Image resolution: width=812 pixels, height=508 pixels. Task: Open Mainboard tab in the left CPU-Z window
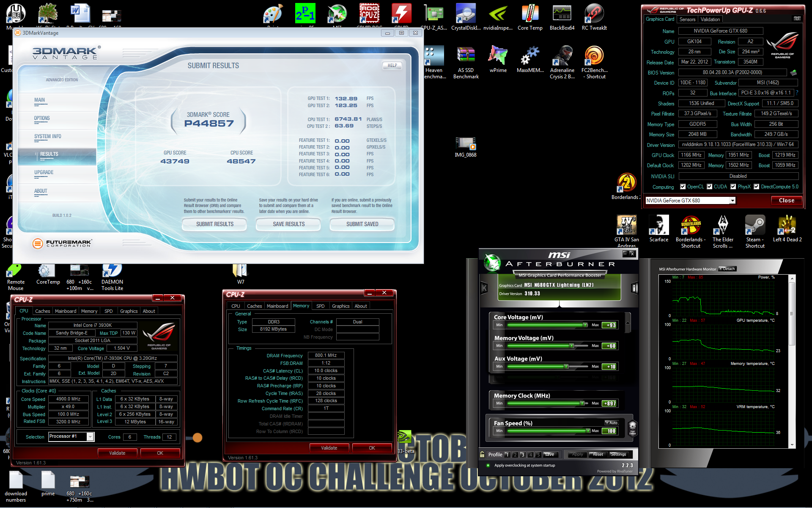pyautogui.click(x=66, y=311)
